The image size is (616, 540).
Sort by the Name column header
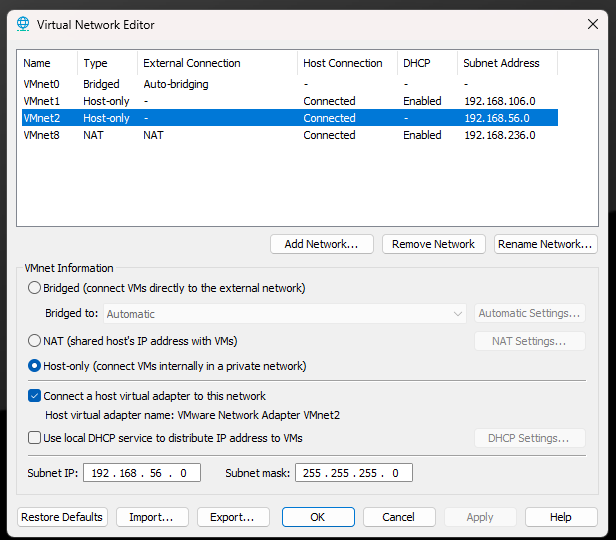pyautogui.click(x=48, y=63)
